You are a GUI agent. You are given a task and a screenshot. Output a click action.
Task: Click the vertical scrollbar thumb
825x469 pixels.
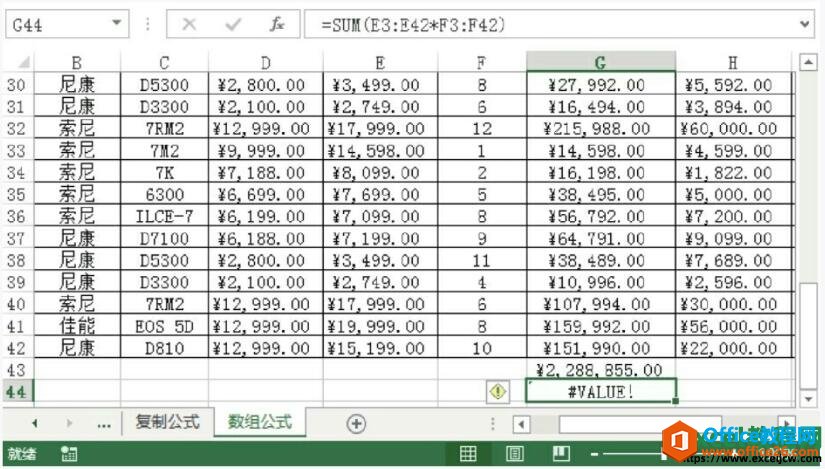[808, 336]
